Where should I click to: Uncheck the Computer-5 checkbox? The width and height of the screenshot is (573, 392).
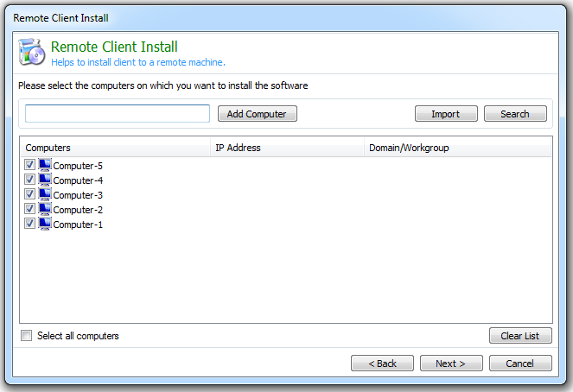click(x=29, y=165)
